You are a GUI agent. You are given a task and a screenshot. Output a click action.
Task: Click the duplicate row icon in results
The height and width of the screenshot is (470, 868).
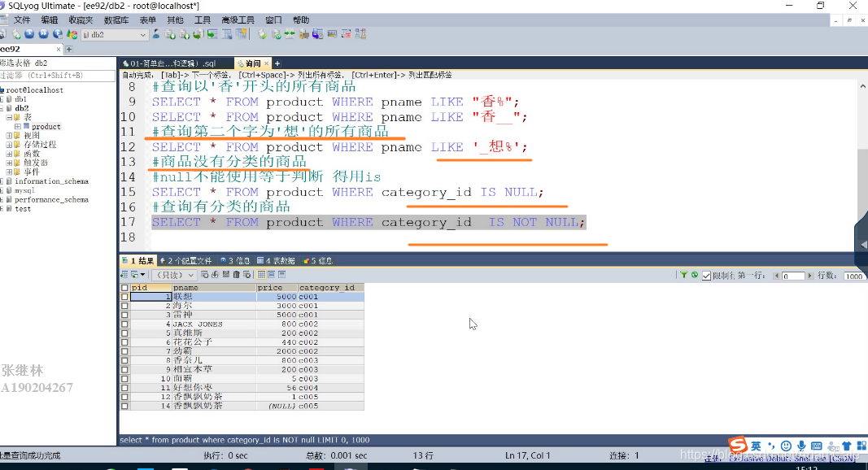[x=215, y=275]
